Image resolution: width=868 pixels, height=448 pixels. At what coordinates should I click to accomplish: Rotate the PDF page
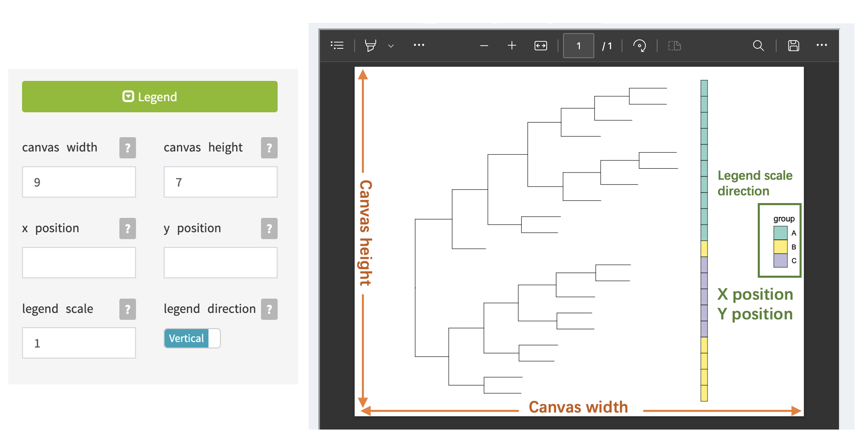tap(639, 46)
